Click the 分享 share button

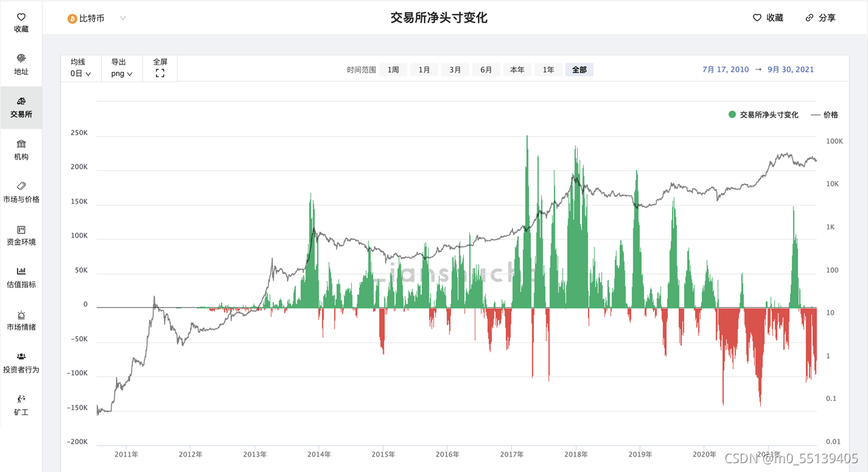(x=820, y=18)
